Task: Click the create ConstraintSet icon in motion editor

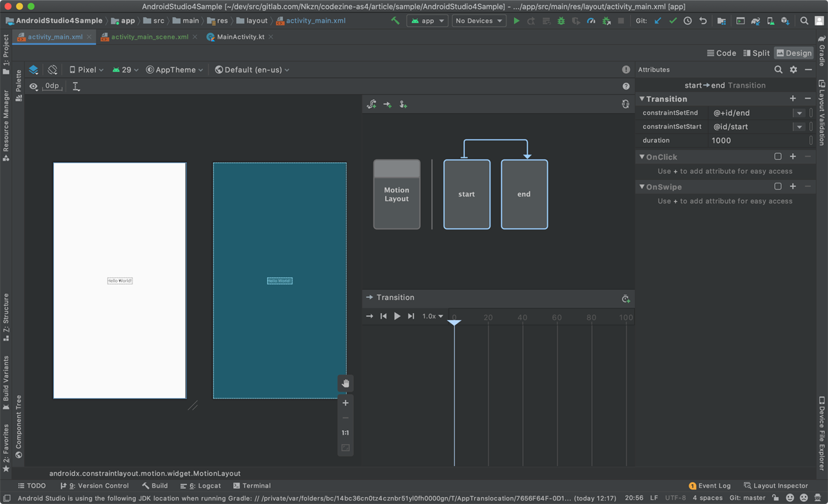Action: (x=372, y=104)
